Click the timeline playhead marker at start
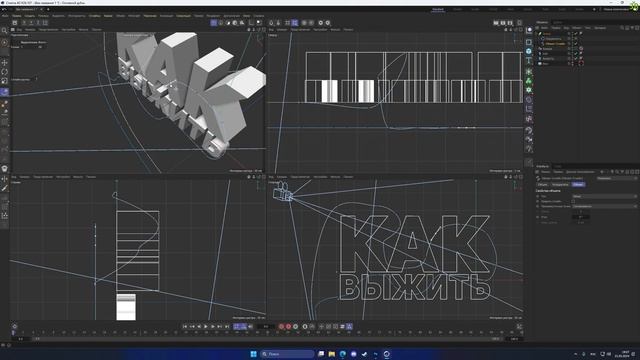This screenshot has height=360, width=640. tap(13, 333)
